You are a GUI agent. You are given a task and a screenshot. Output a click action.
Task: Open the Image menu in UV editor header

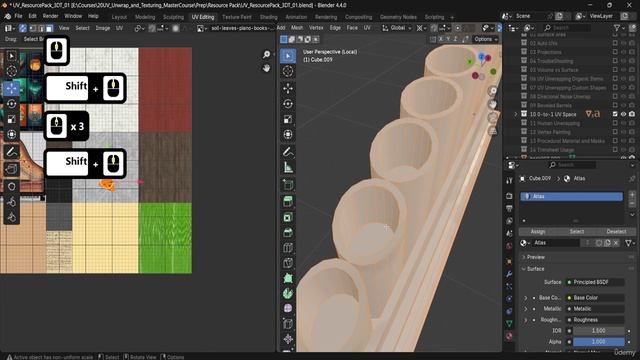point(102,28)
